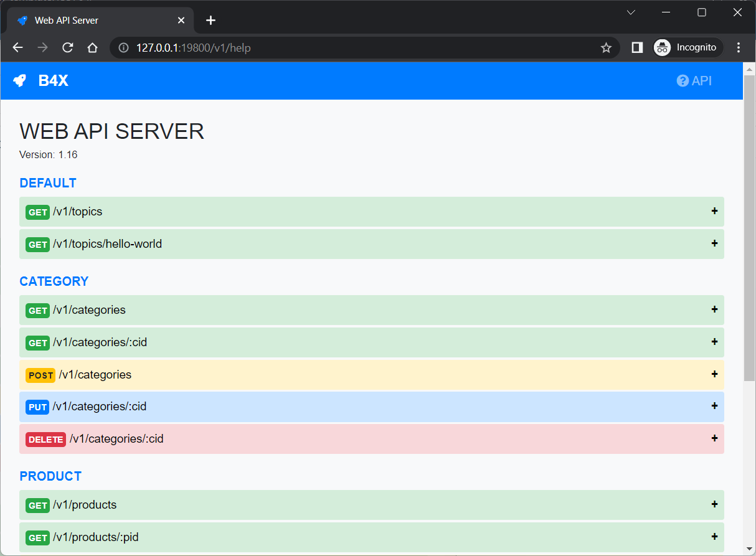Reload the page using the refresh icon
756x556 pixels.
pyautogui.click(x=68, y=48)
